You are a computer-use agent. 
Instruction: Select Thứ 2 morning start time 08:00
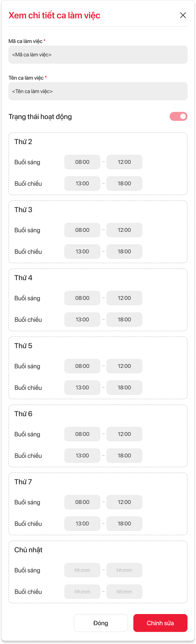point(82,162)
